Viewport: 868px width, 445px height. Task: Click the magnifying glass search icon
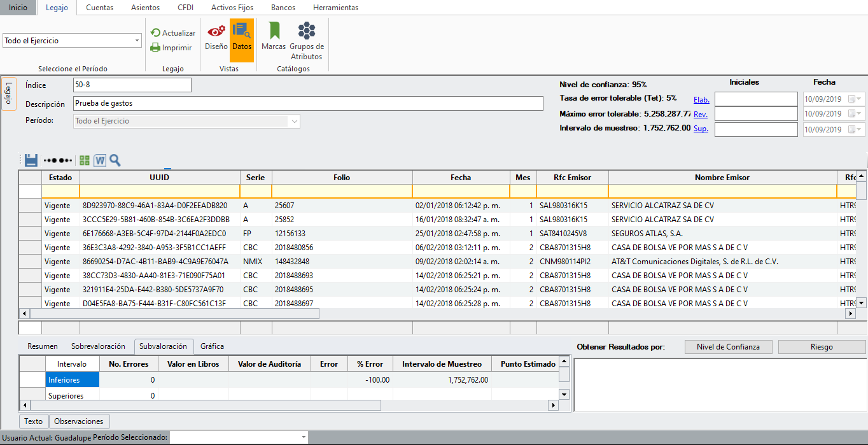pyautogui.click(x=115, y=160)
